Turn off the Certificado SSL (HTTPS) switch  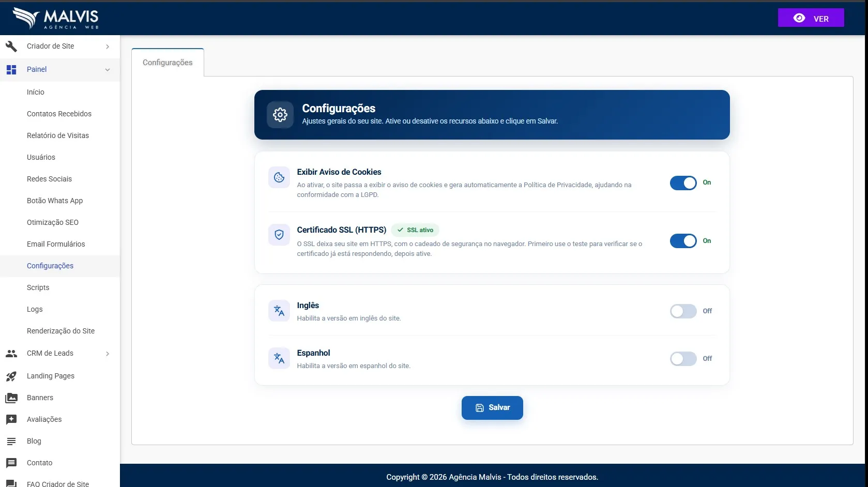(683, 241)
